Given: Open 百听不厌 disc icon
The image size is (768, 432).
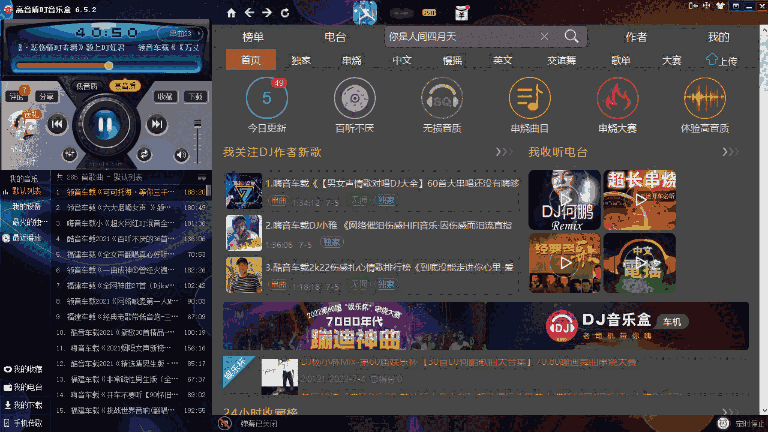Looking at the screenshot, I should 355,98.
